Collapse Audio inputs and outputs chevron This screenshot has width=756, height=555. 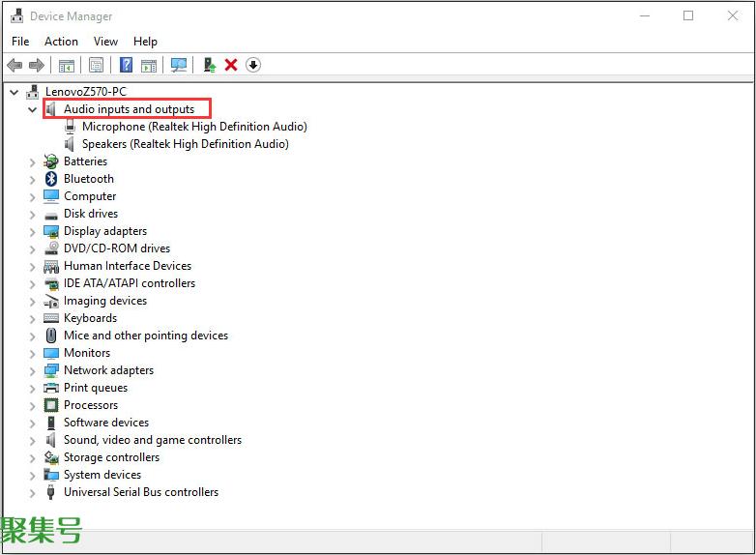(32, 109)
